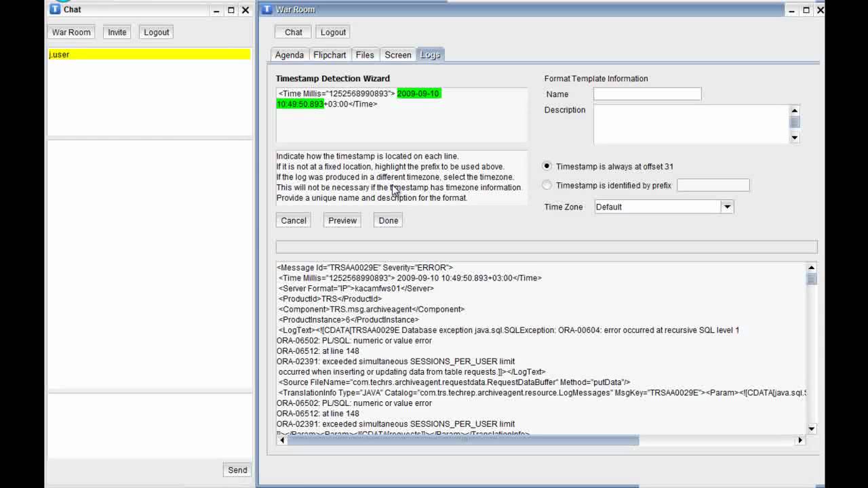Cancel the Timestamp Detection Wizard
Screen dimensions: 868x488
(x=294, y=220)
